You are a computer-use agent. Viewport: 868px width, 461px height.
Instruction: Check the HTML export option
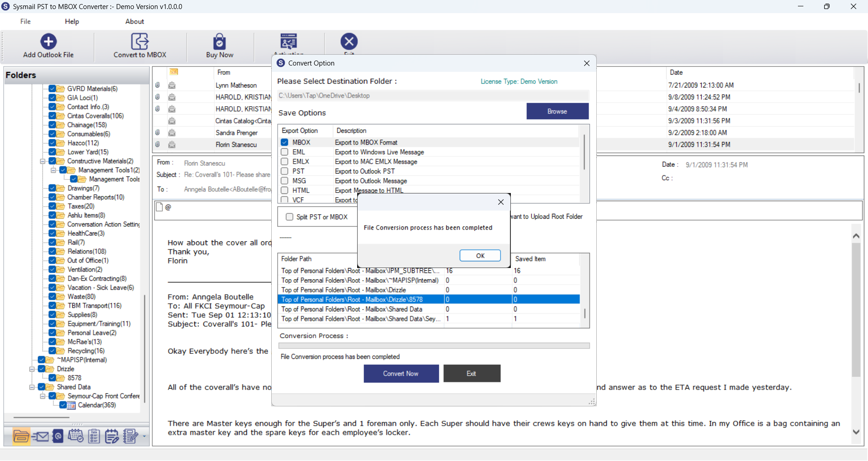click(284, 190)
